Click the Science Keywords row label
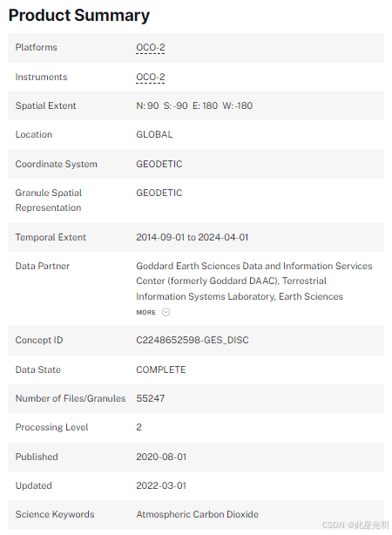392x535 pixels. [55, 514]
